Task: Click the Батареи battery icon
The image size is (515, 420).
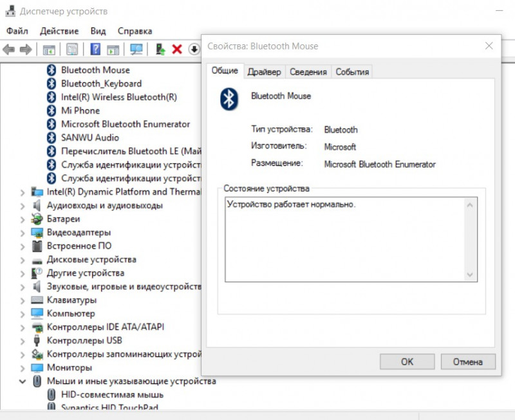Action: (x=37, y=219)
